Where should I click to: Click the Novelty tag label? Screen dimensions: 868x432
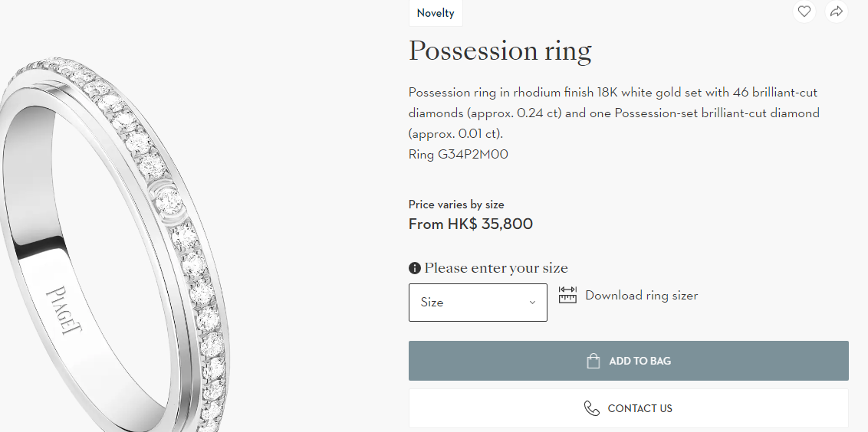click(x=436, y=13)
